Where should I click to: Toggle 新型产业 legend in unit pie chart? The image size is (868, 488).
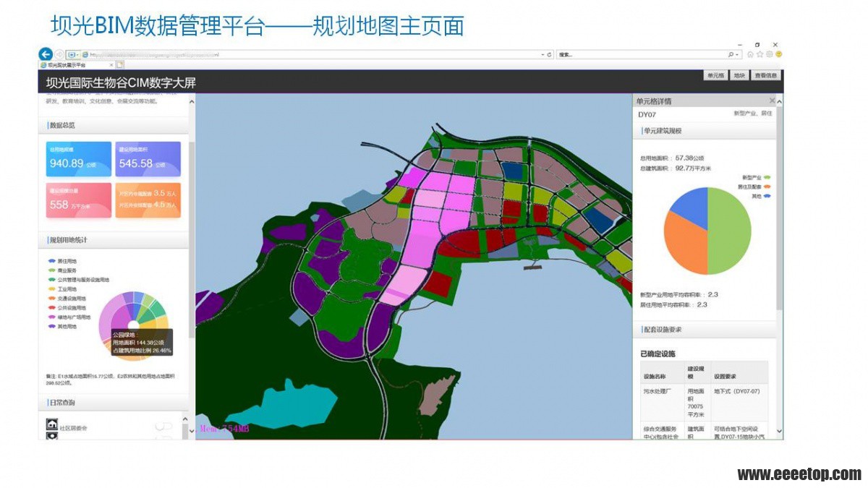point(755,177)
